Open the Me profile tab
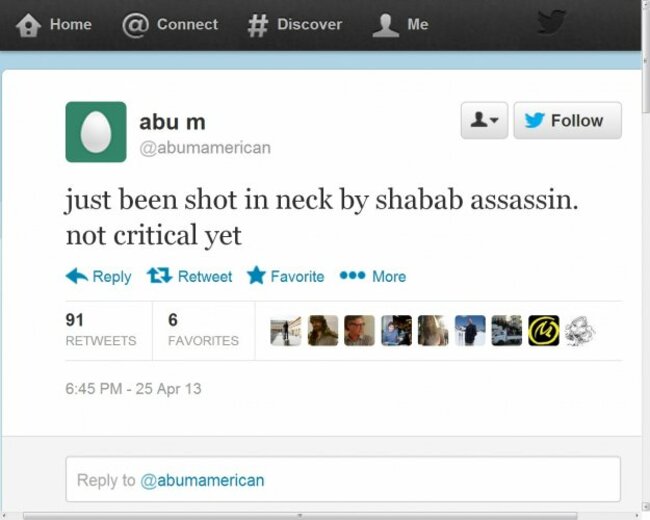650x520 pixels. 400,24
